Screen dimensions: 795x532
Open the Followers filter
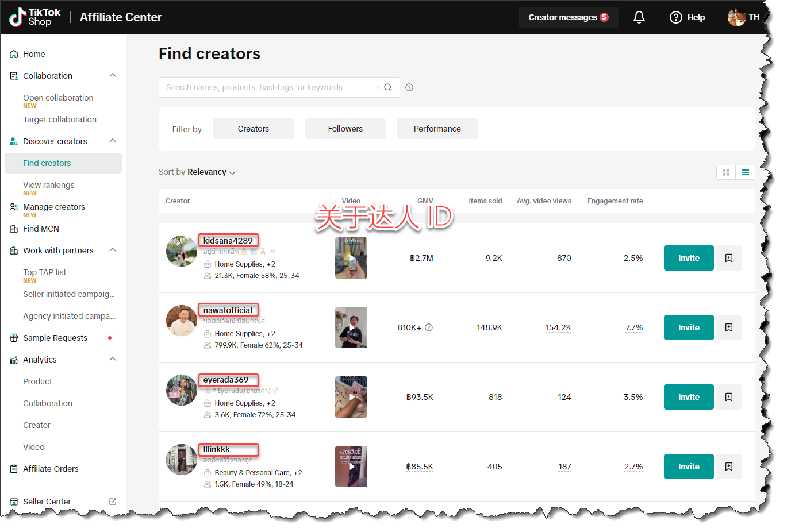(345, 129)
